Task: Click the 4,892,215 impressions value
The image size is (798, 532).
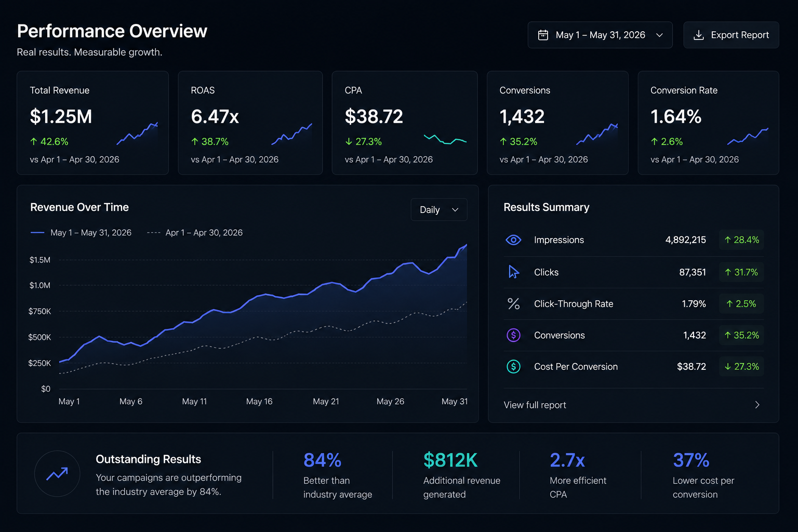Action: [685, 240]
